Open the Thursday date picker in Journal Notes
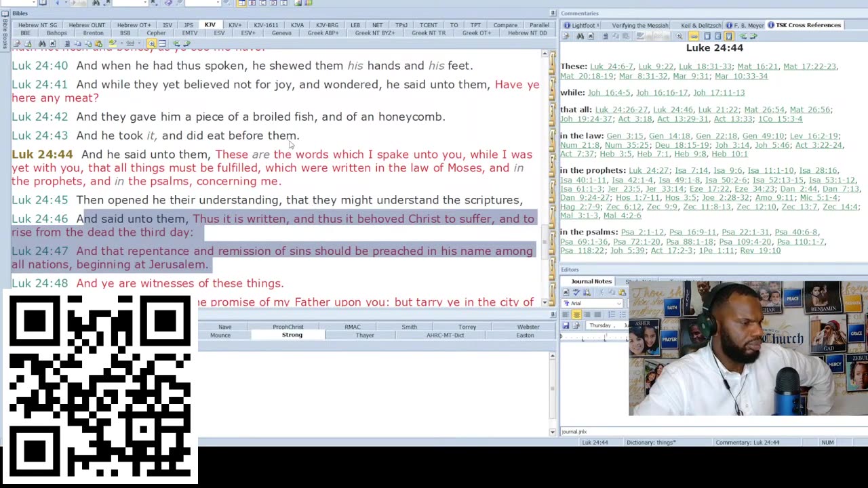The image size is (868, 488). tap(607, 325)
